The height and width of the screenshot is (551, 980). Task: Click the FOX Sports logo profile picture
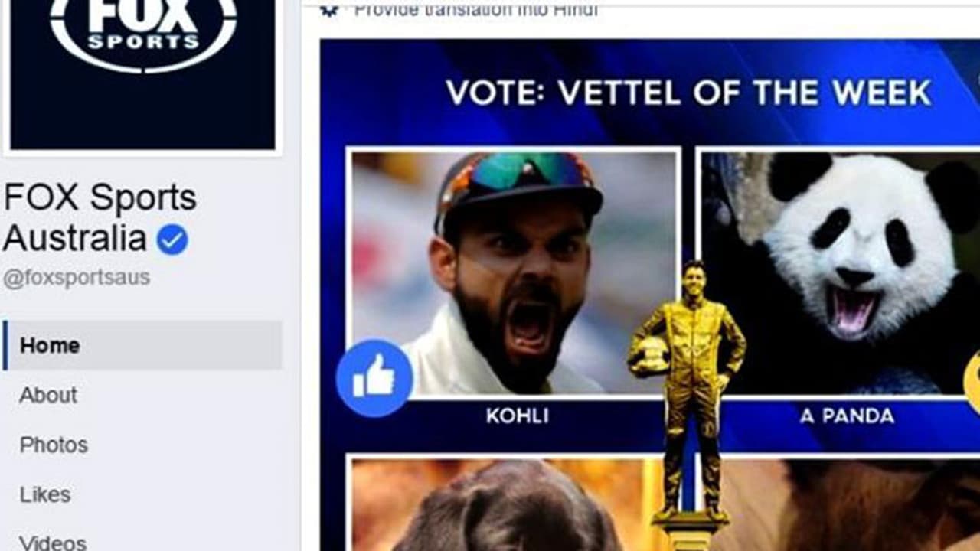click(x=142, y=74)
